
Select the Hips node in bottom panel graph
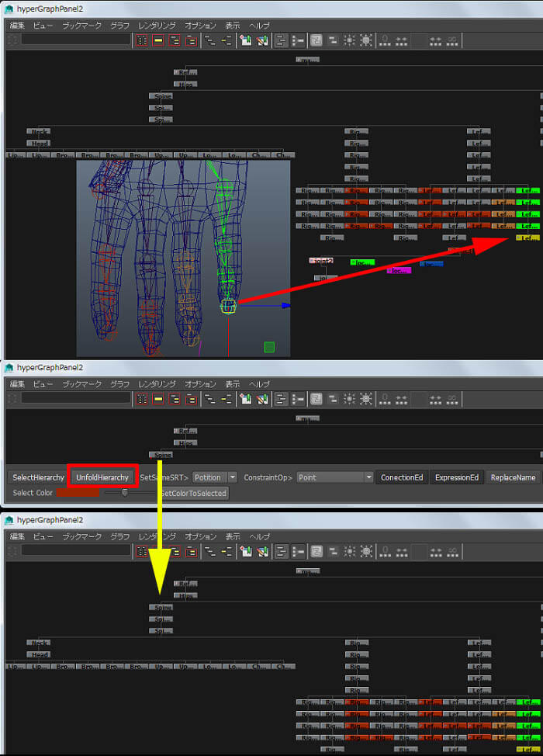point(185,595)
